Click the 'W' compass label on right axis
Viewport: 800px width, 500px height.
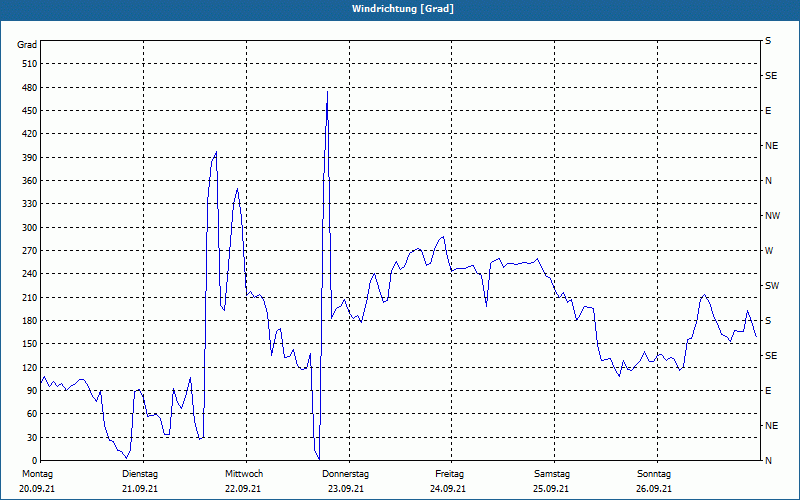(769, 251)
